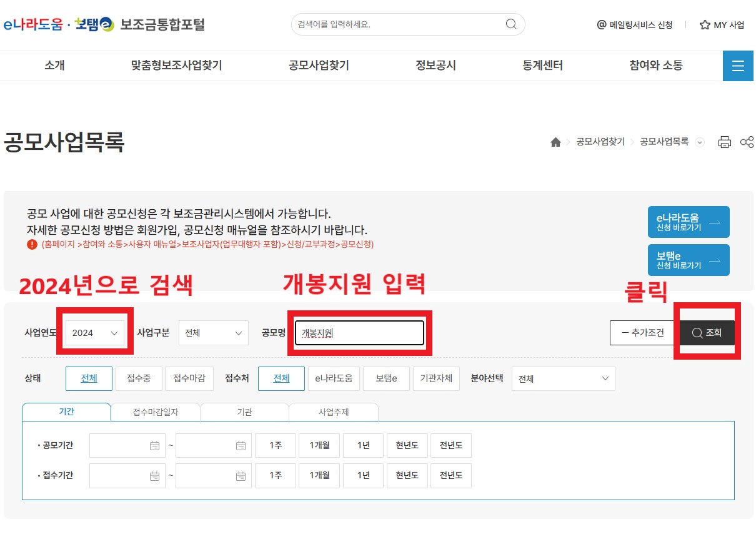Set 접수기간 to 현년도
Screen dimensions: 756x537
(407, 476)
